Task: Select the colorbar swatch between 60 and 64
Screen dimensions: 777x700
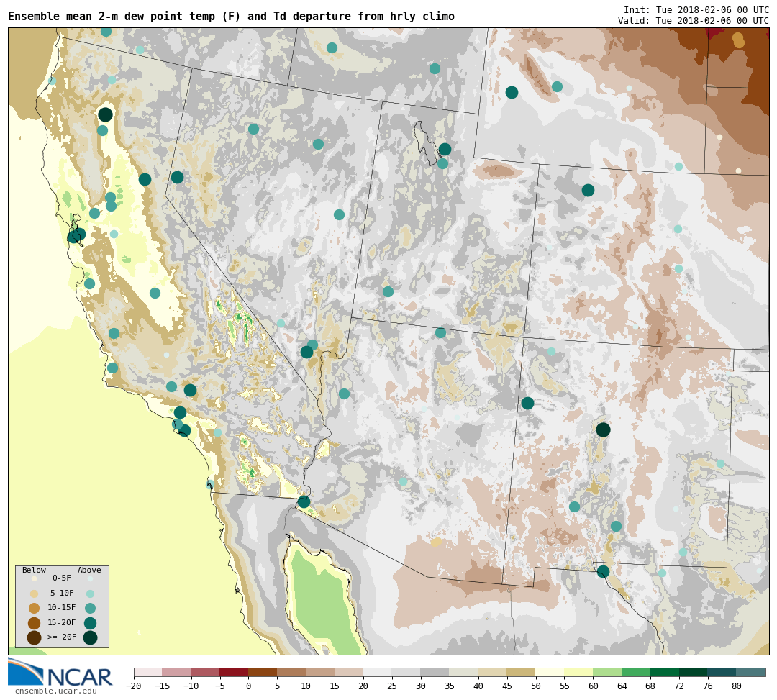Action: (x=607, y=672)
